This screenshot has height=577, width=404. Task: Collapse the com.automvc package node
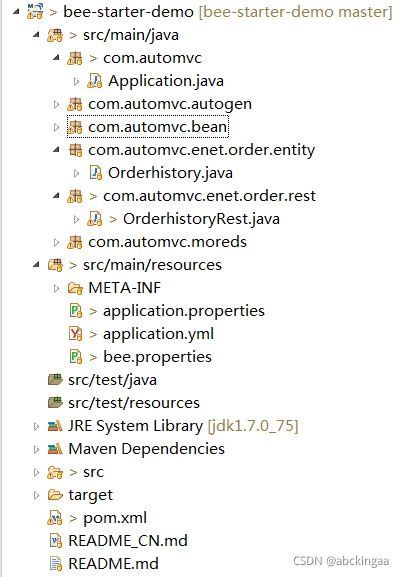coord(56,58)
